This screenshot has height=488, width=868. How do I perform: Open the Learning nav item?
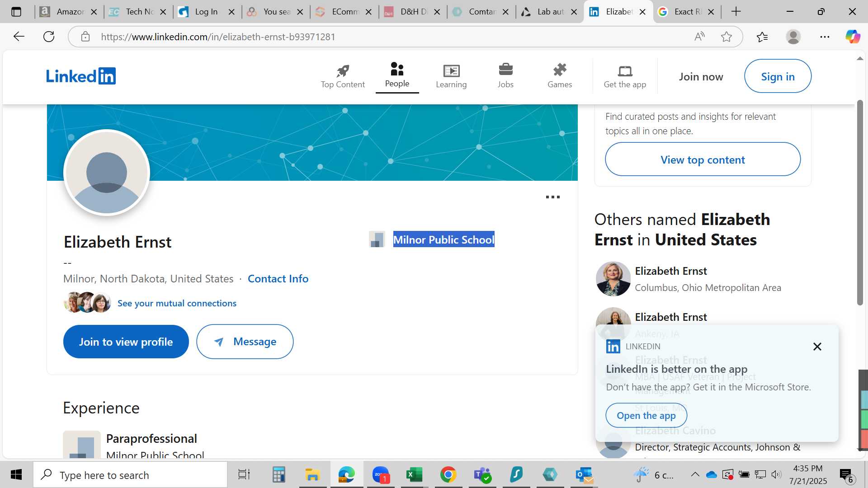(451, 76)
